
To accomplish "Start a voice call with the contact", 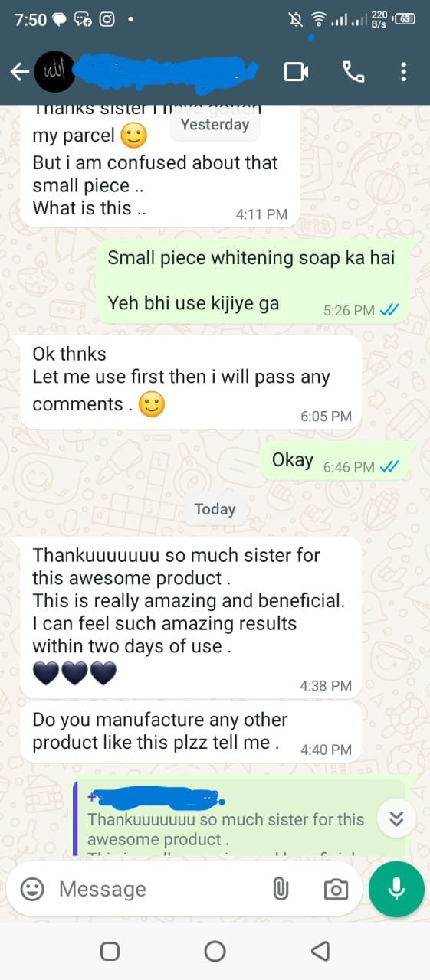I will [353, 72].
